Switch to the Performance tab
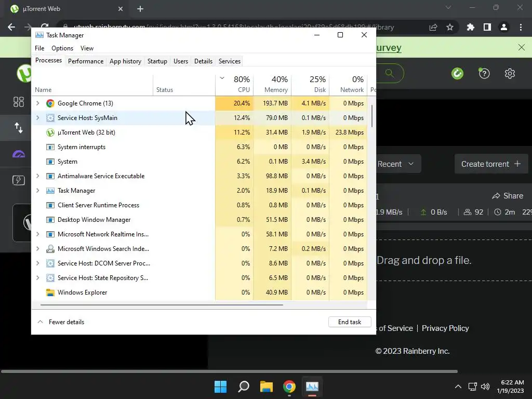 [86, 61]
